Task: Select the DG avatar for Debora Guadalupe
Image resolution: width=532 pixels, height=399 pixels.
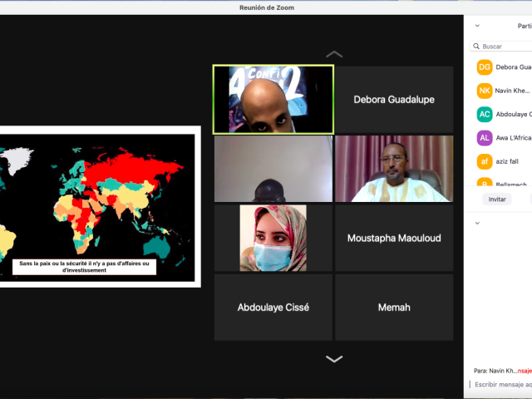Action: (485, 67)
